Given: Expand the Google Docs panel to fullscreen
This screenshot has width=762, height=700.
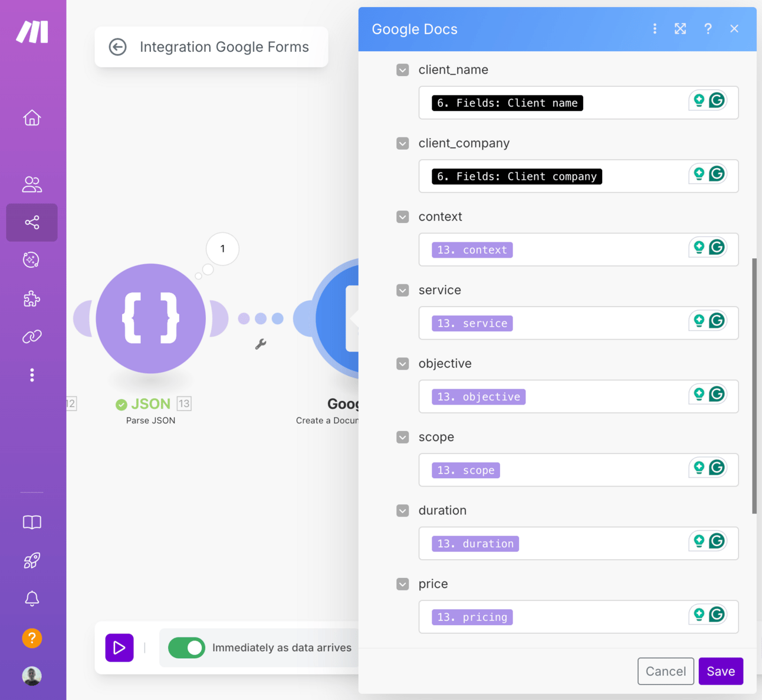Looking at the screenshot, I should coord(681,29).
